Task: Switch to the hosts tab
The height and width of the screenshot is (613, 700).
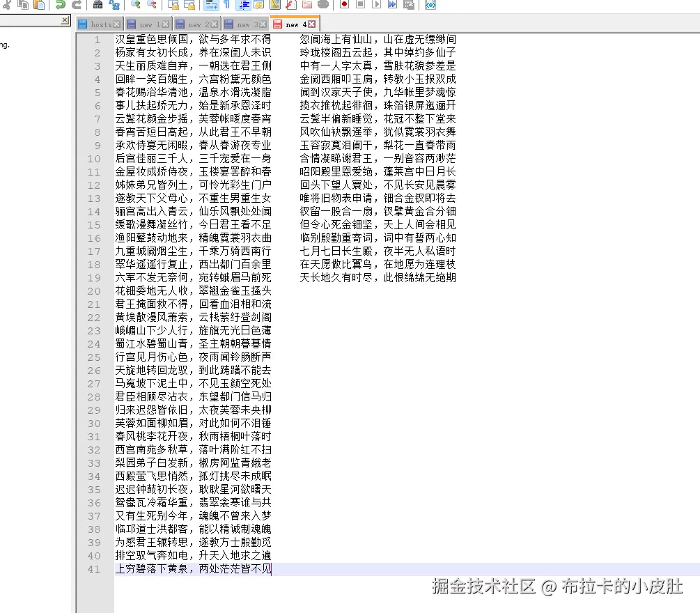Action: click(102, 22)
